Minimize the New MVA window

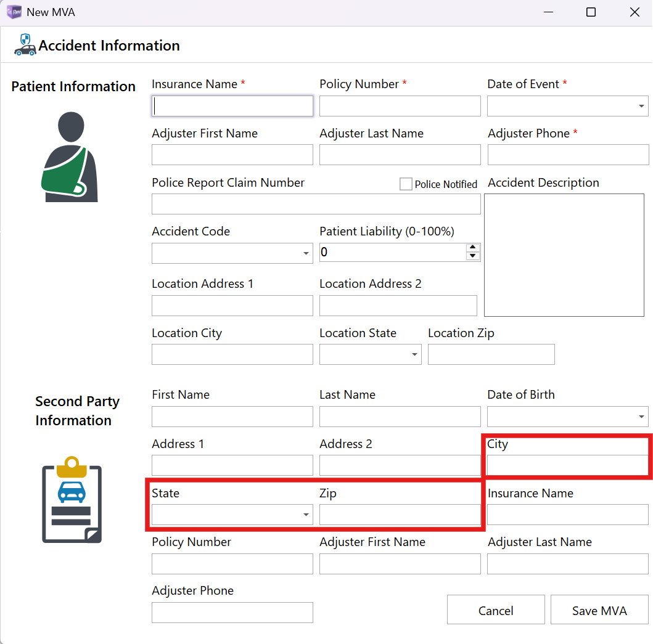(548, 12)
